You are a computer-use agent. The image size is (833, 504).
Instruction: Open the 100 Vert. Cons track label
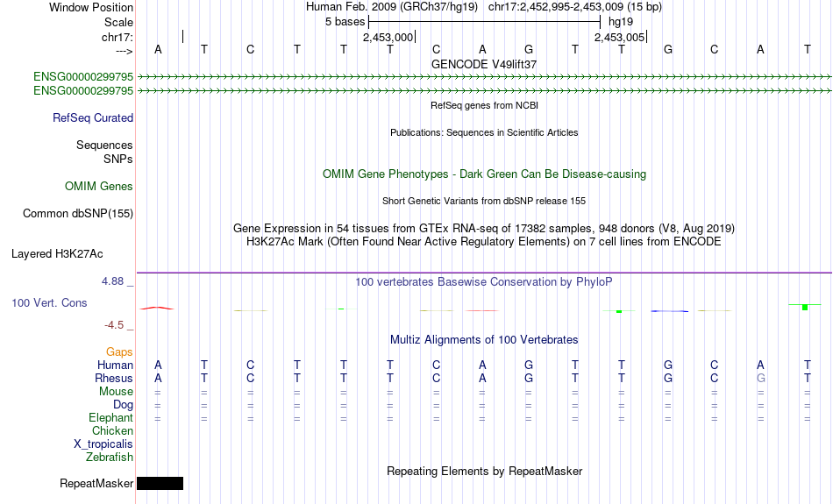pos(49,302)
